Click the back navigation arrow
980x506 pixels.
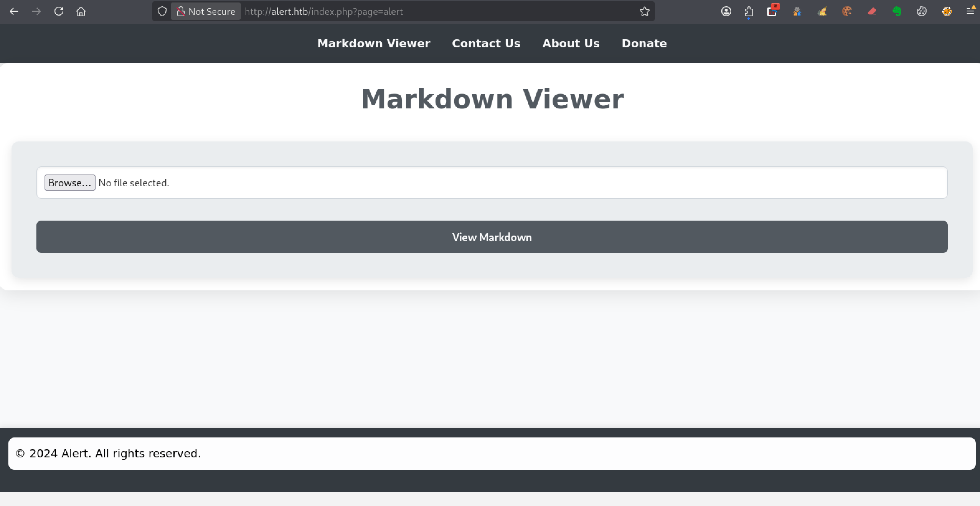14,12
